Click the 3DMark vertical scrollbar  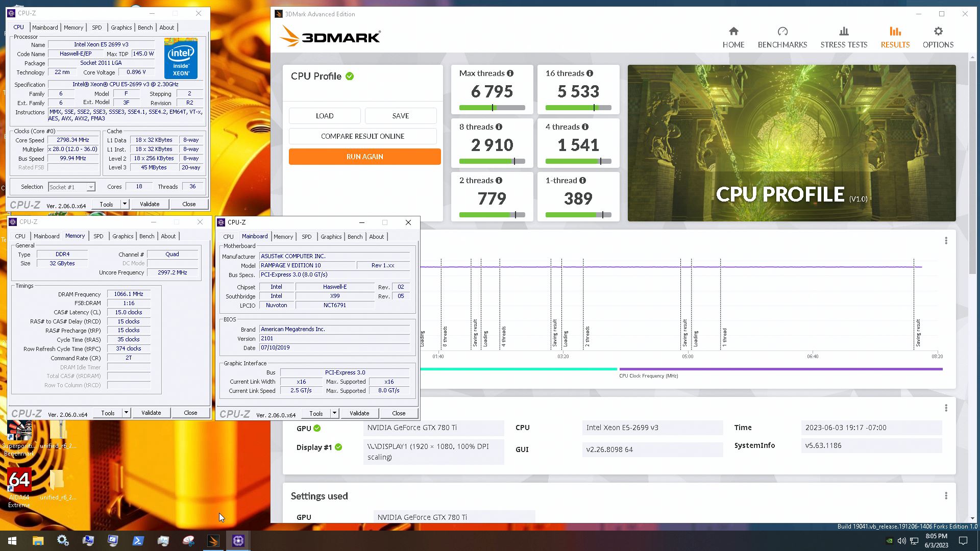point(973,168)
